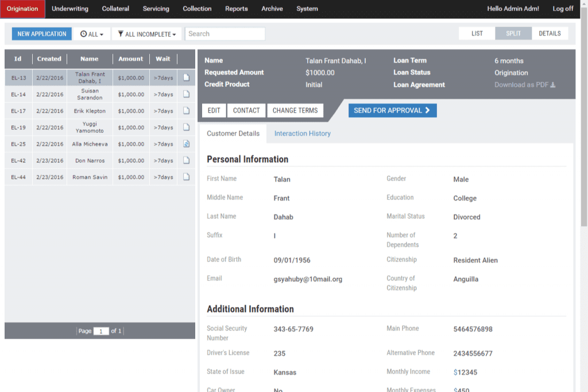Open document icon for application EL-13

point(186,78)
